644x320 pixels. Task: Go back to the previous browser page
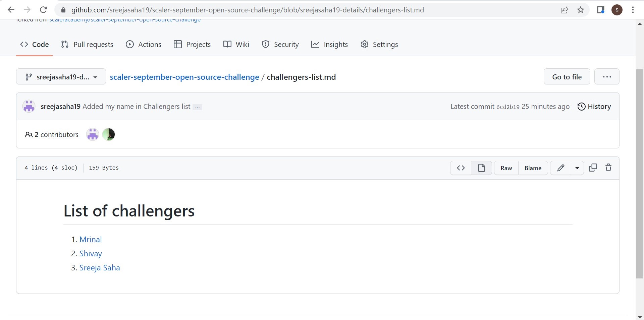click(11, 10)
